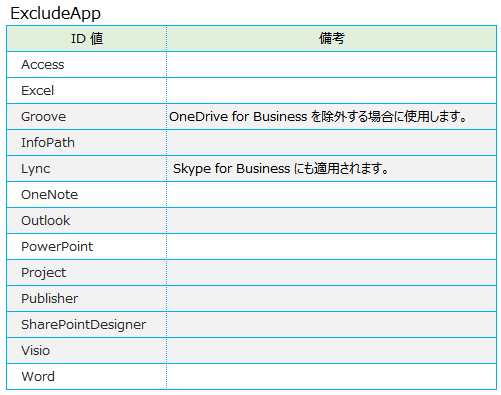
Task: Click the SharePointDesigner ID cell
Action: coord(87,325)
